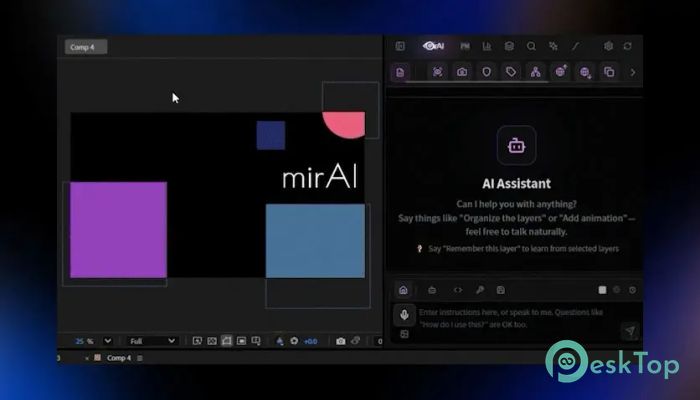This screenshot has height=400, width=700.
Task: Click the show snapshot icon
Action: (355, 341)
